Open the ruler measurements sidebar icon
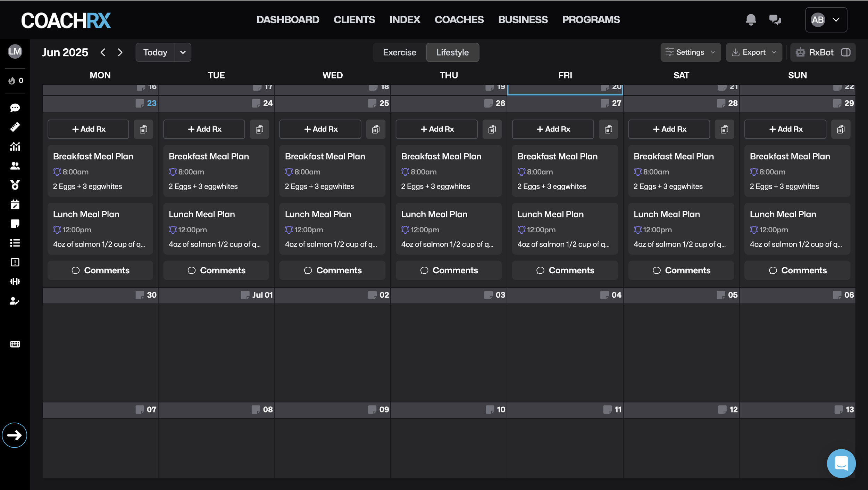Viewport: 868px width, 490px height. [x=15, y=127]
